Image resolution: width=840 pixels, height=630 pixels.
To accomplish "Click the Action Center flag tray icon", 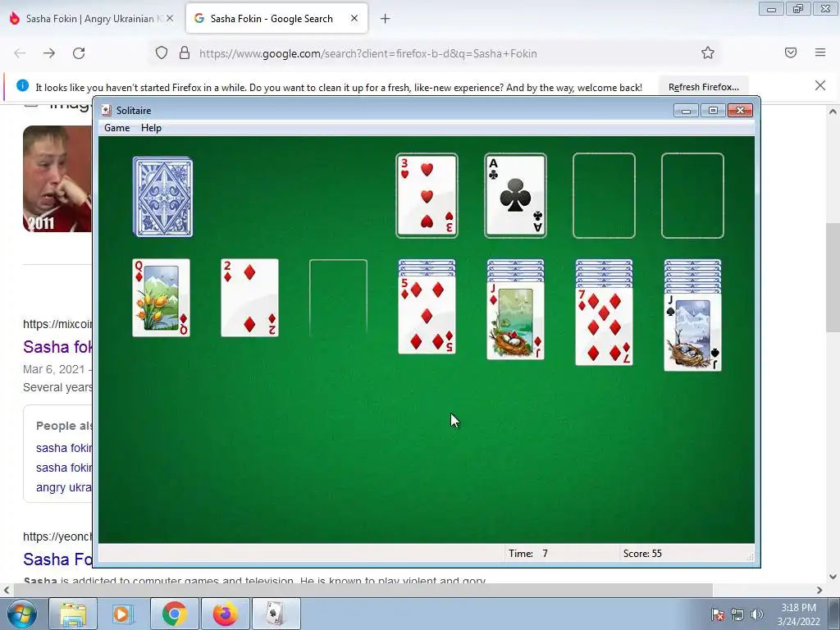I will [718, 614].
